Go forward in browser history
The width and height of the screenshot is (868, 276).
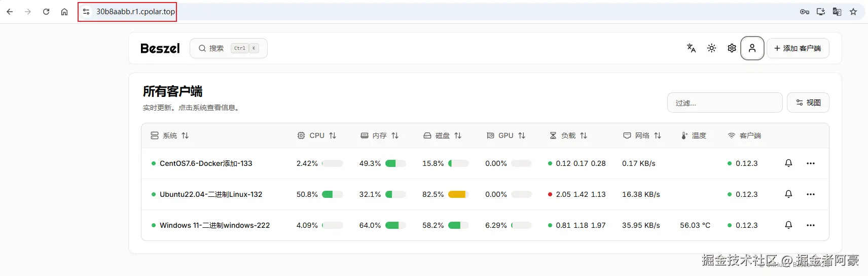pyautogui.click(x=28, y=12)
